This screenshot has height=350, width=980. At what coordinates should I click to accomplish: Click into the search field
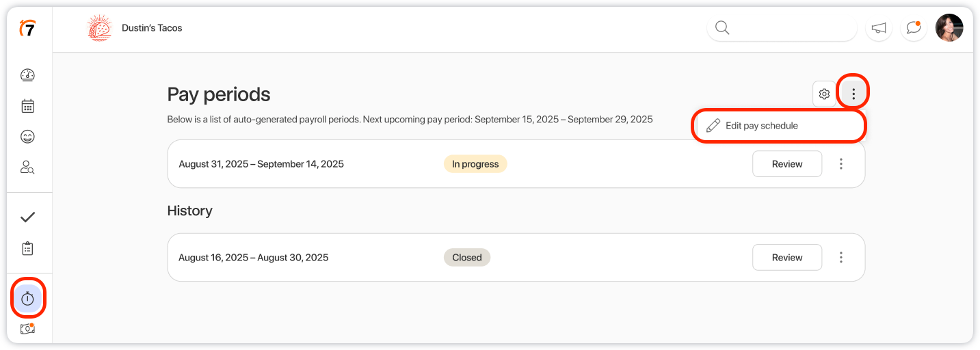786,28
